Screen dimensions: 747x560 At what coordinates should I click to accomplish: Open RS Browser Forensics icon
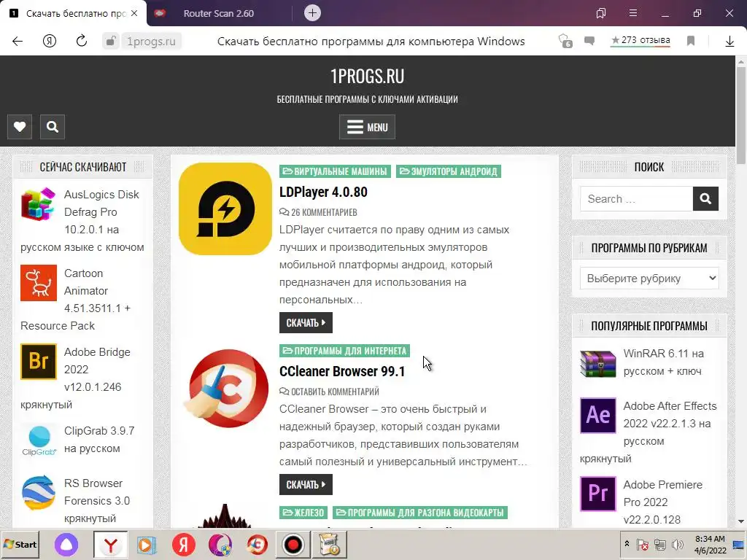point(39,493)
